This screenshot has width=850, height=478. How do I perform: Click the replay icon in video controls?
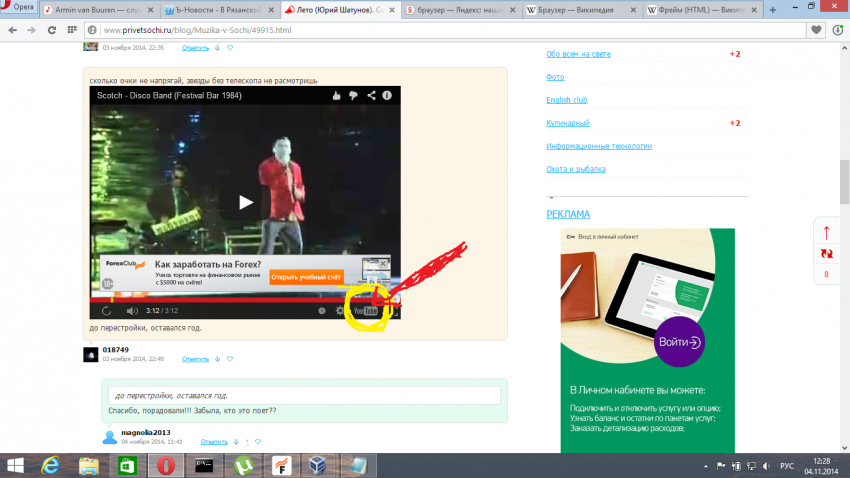pyautogui.click(x=107, y=311)
